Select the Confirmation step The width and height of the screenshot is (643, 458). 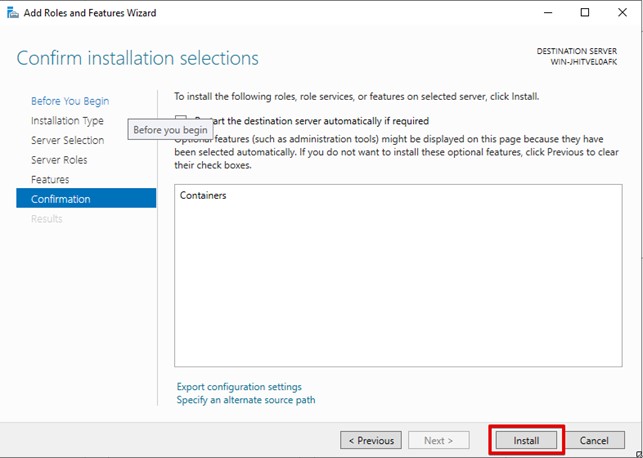pyautogui.click(x=60, y=199)
